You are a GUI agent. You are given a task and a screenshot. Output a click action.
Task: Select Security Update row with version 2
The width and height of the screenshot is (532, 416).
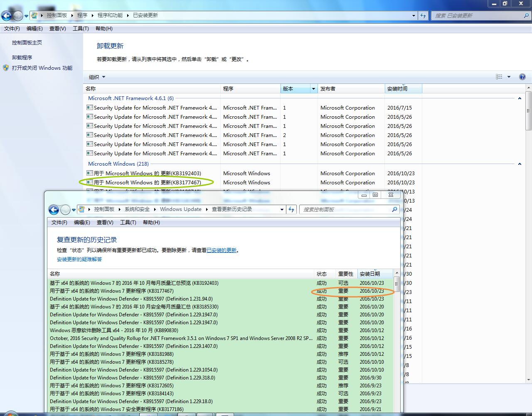254,135
